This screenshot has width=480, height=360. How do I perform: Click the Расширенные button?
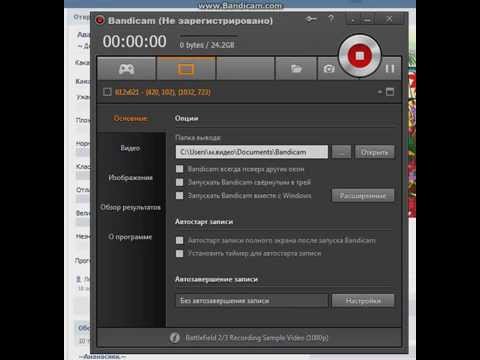click(x=363, y=196)
